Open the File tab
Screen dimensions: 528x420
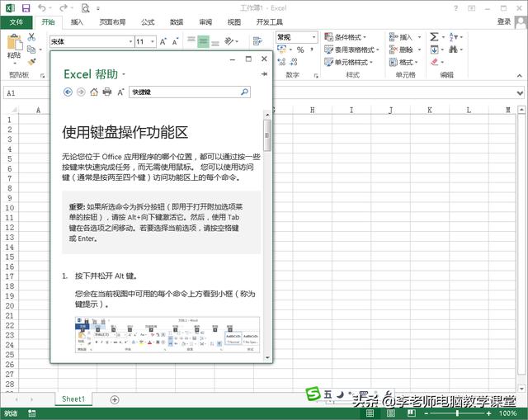point(16,22)
